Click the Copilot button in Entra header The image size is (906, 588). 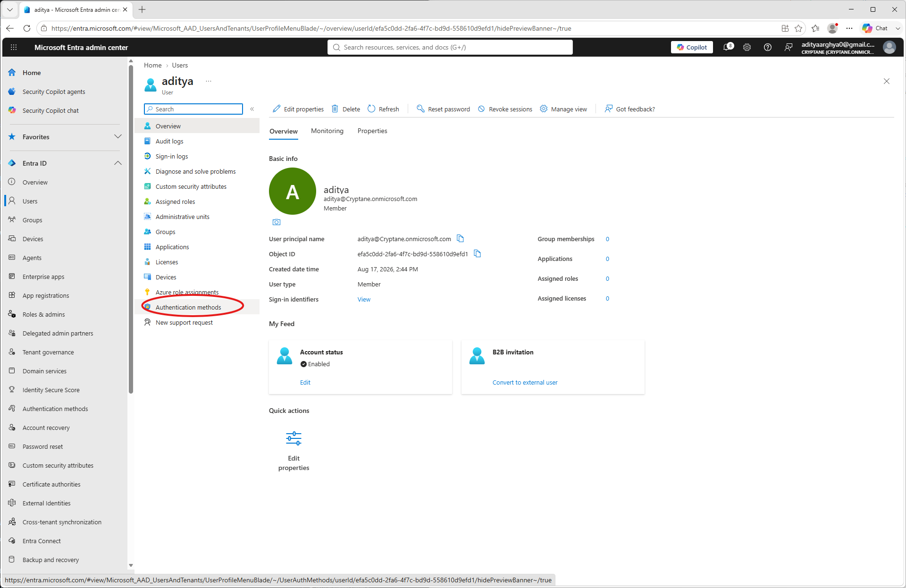coord(692,47)
